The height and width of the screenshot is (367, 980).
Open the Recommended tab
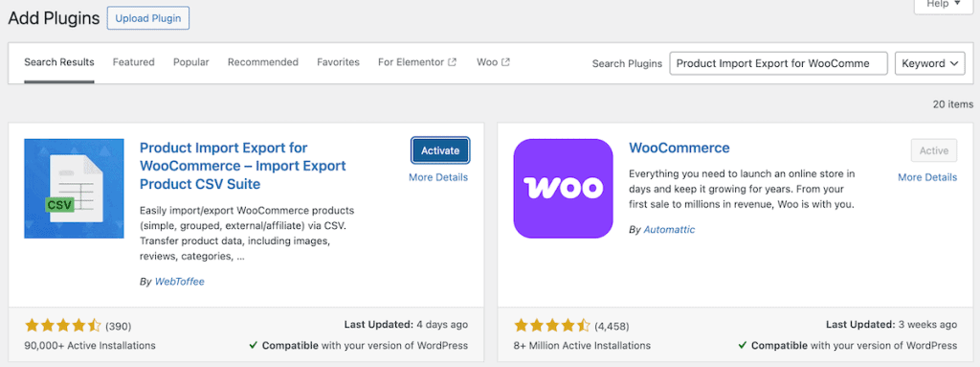(x=263, y=62)
